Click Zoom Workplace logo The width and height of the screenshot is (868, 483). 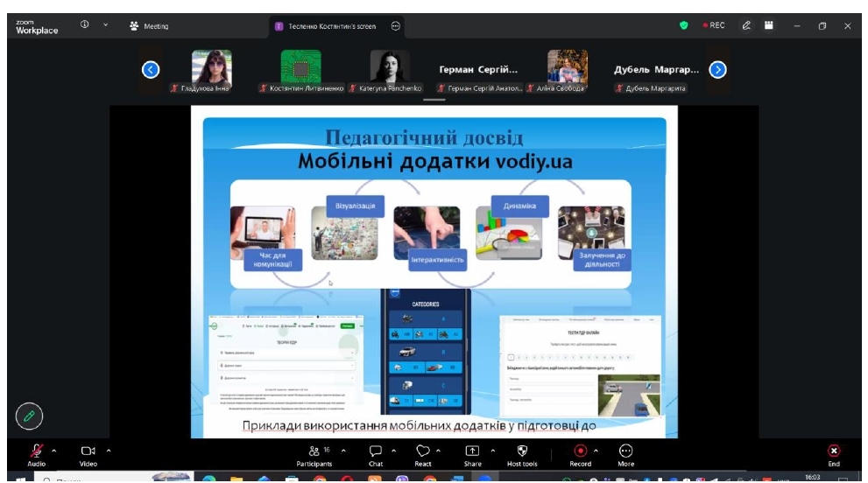click(x=37, y=26)
